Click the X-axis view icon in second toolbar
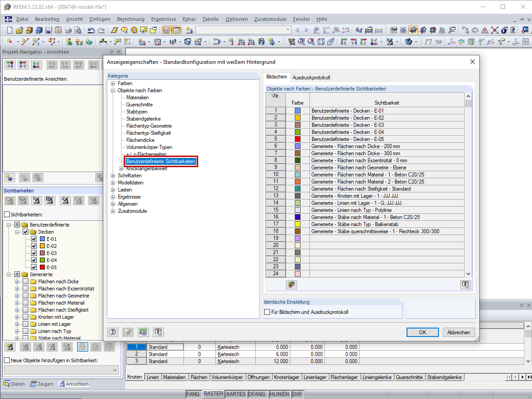 [x=344, y=42]
